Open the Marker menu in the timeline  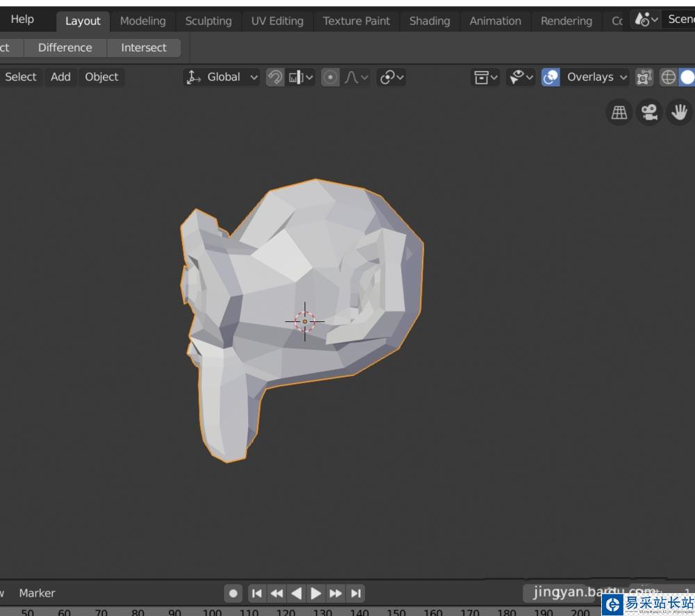(37, 593)
